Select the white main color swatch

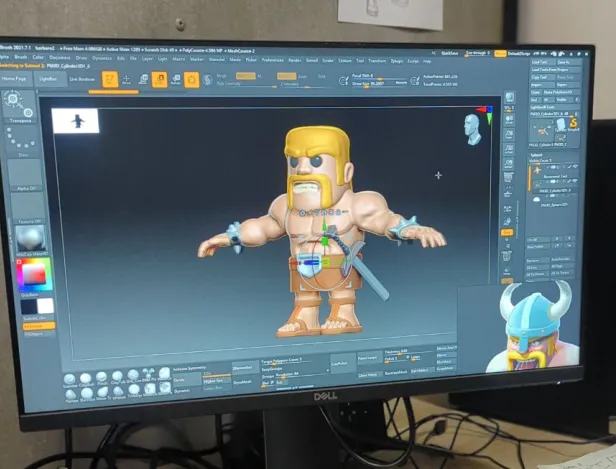pos(46,306)
